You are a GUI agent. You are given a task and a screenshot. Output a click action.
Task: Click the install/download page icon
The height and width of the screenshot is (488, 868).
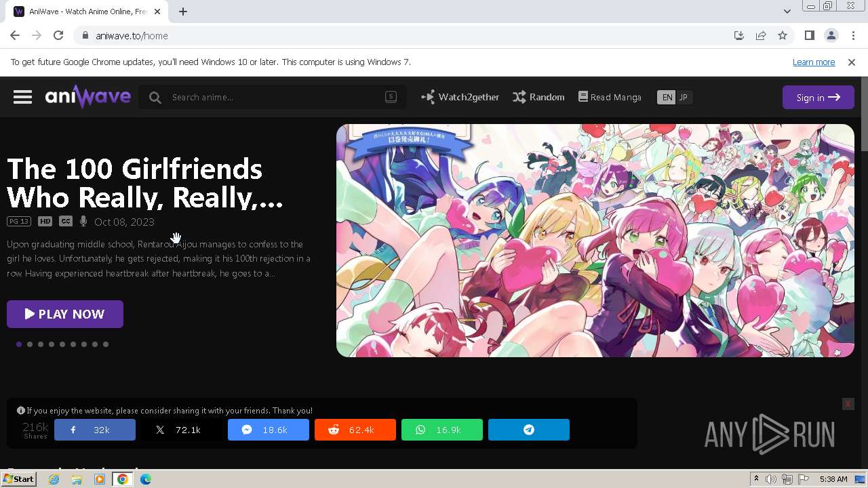[739, 36]
